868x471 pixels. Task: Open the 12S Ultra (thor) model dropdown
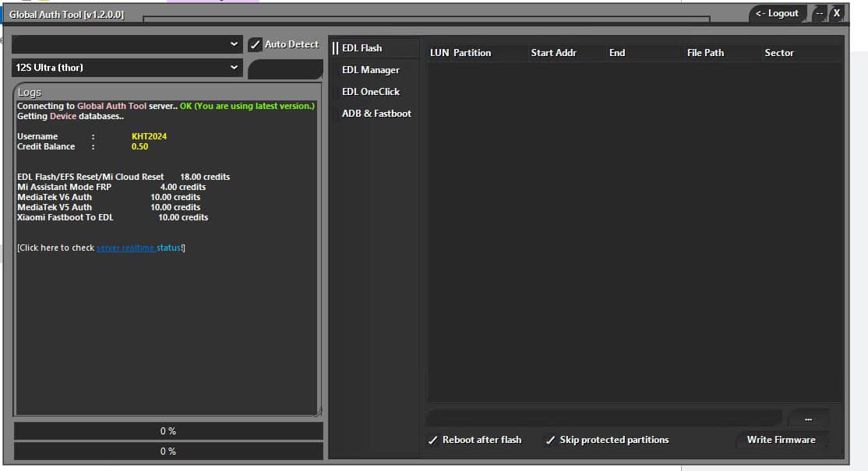click(x=127, y=68)
